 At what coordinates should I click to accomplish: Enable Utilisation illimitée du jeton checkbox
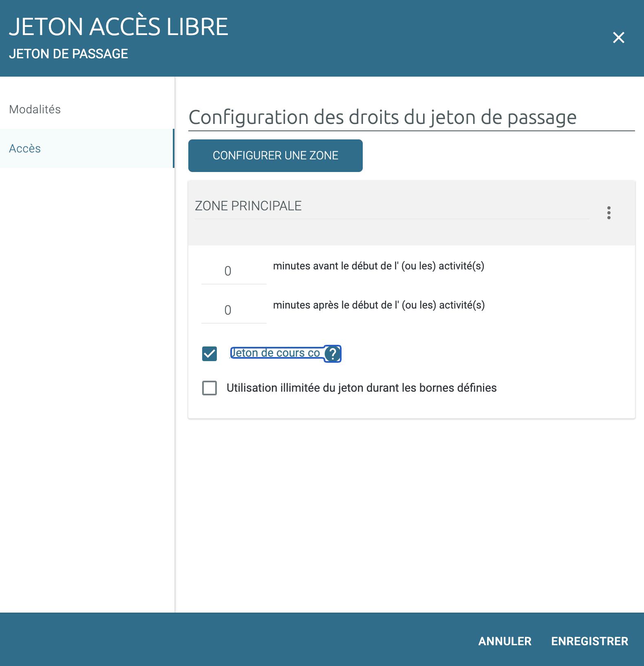coord(210,388)
